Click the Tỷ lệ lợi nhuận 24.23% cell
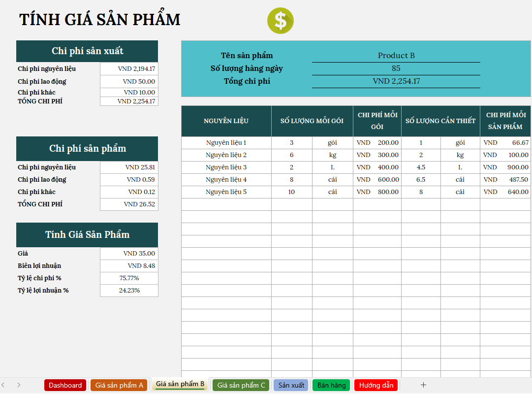Viewport: 532px width, 394px height. [129, 291]
